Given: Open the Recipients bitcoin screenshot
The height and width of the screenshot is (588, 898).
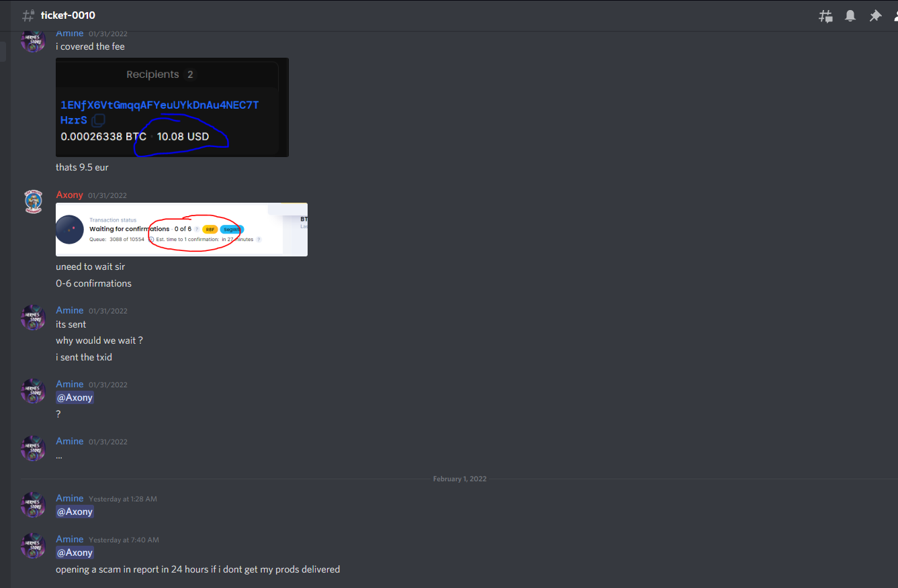Looking at the screenshot, I should [x=172, y=107].
